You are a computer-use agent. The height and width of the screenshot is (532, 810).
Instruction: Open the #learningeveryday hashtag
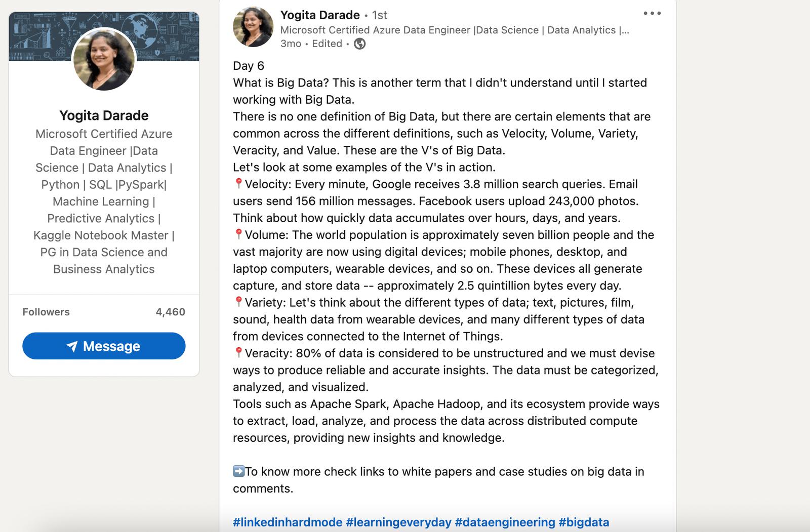(x=398, y=522)
